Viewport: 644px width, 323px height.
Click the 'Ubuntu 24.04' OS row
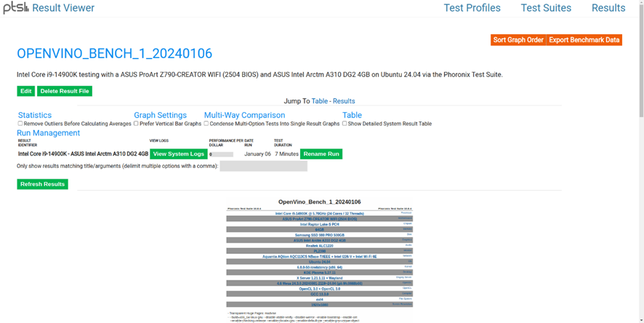pyautogui.click(x=320, y=262)
